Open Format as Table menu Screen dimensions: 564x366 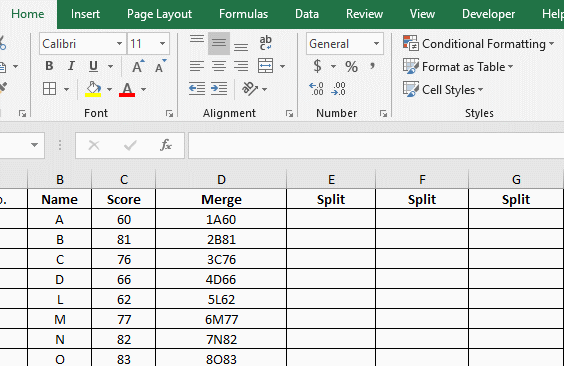click(458, 67)
